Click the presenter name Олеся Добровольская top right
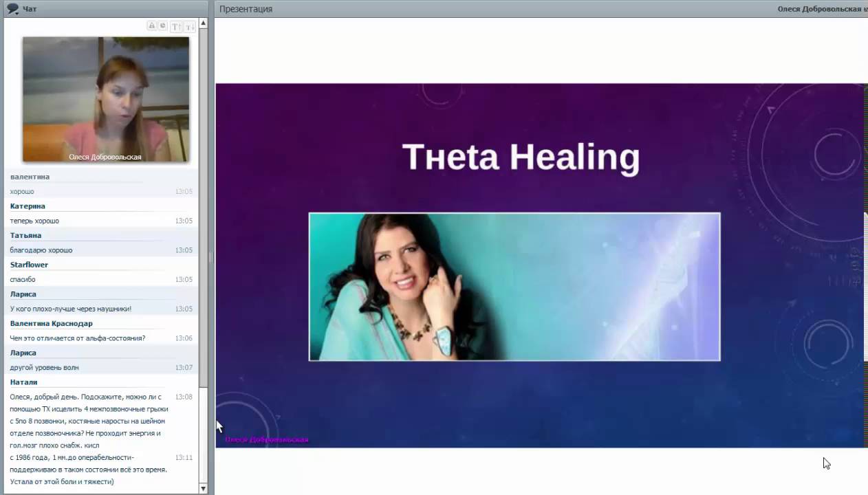 822,9
